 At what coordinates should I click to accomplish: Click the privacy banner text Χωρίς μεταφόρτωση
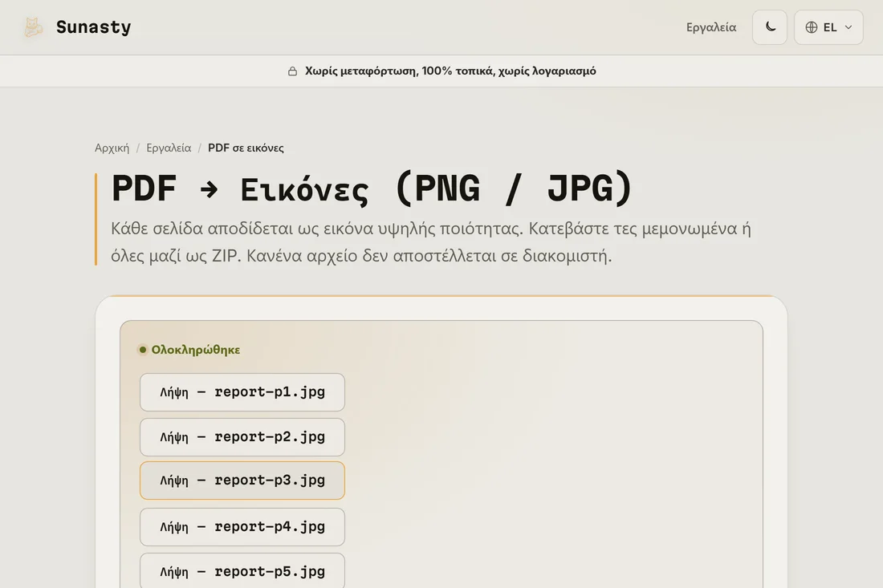pos(360,71)
